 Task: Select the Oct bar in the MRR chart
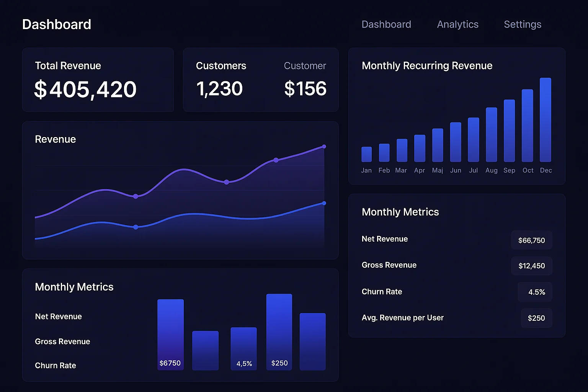[x=528, y=126]
